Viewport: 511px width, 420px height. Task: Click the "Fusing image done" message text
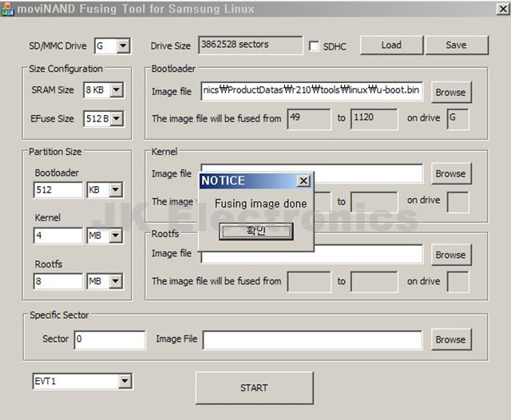tap(261, 204)
